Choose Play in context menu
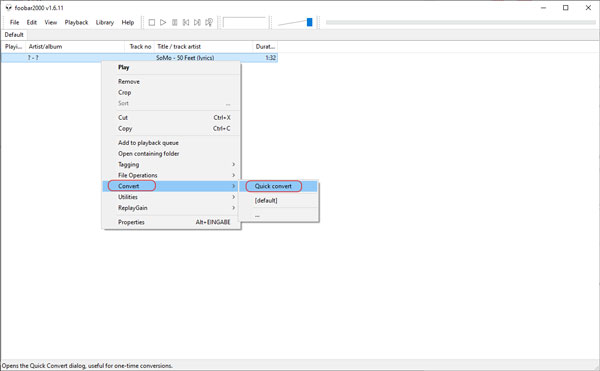The image size is (600, 371). pyautogui.click(x=171, y=68)
